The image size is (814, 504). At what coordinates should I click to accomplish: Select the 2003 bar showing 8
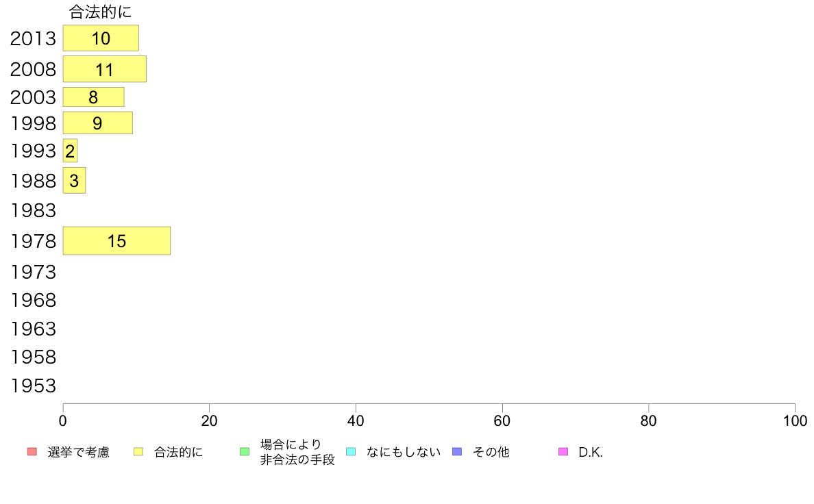[x=93, y=97]
